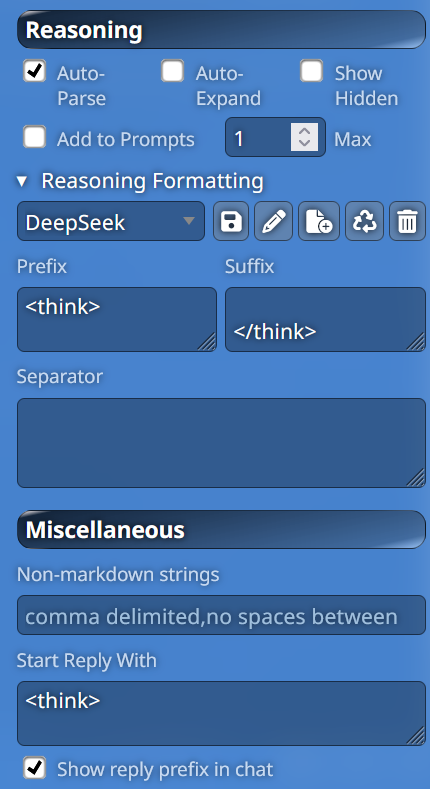Click the new template file-plus icon
Screen dimensions: 430x789
tap(319, 221)
